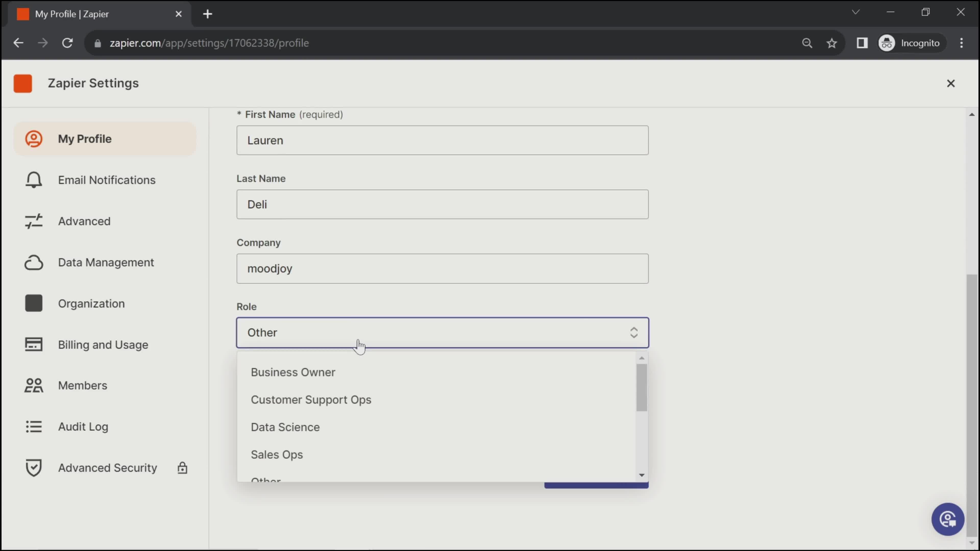
Task: Click the Data Management cloud icon
Action: coord(33,262)
